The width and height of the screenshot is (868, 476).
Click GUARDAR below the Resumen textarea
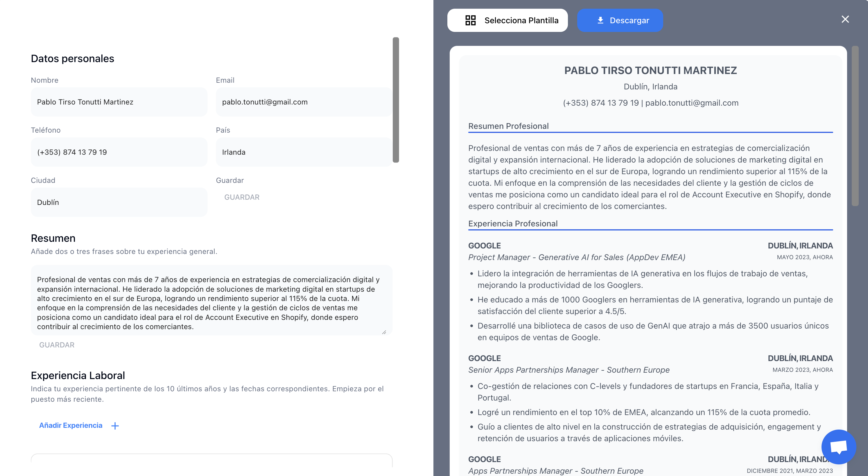click(x=57, y=345)
